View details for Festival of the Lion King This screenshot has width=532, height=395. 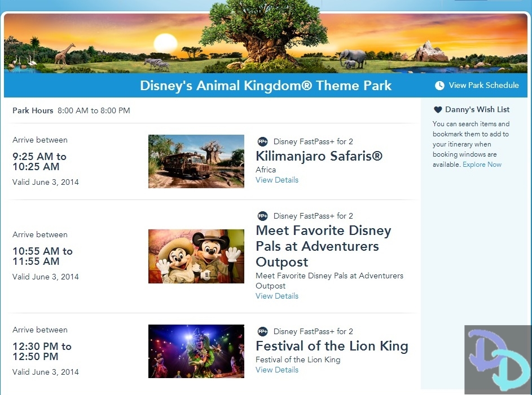[x=277, y=370]
